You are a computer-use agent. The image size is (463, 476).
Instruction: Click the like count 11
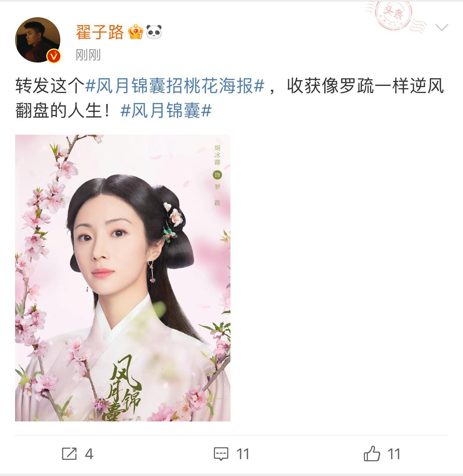[394, 454]
